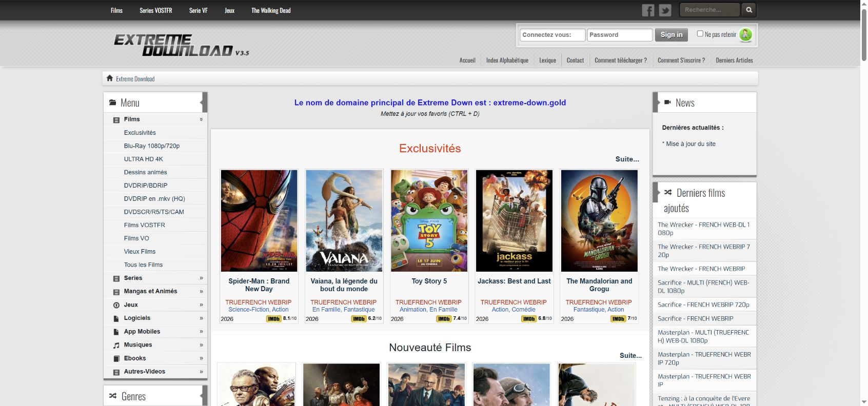Expand the Series menu section

tap(201, 278)
